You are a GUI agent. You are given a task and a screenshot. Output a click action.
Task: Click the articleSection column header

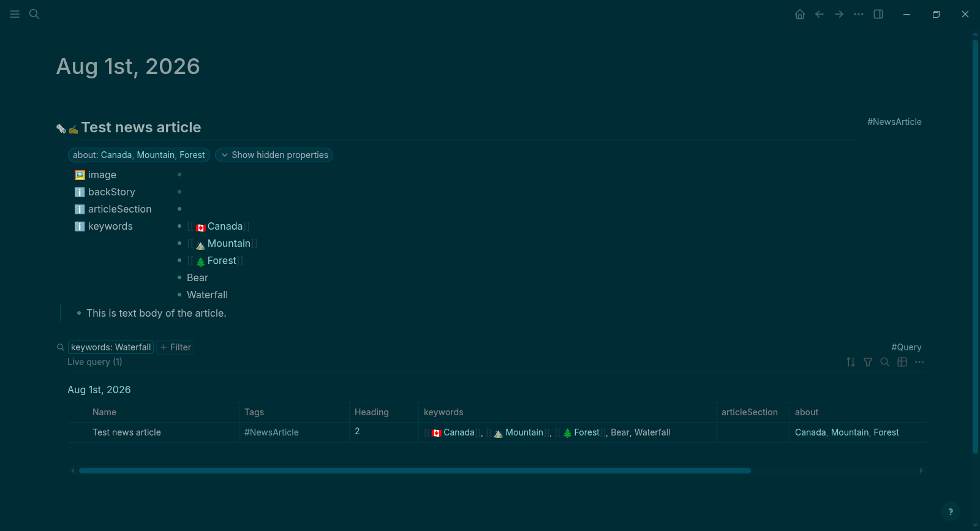click(x=750, y=412)
